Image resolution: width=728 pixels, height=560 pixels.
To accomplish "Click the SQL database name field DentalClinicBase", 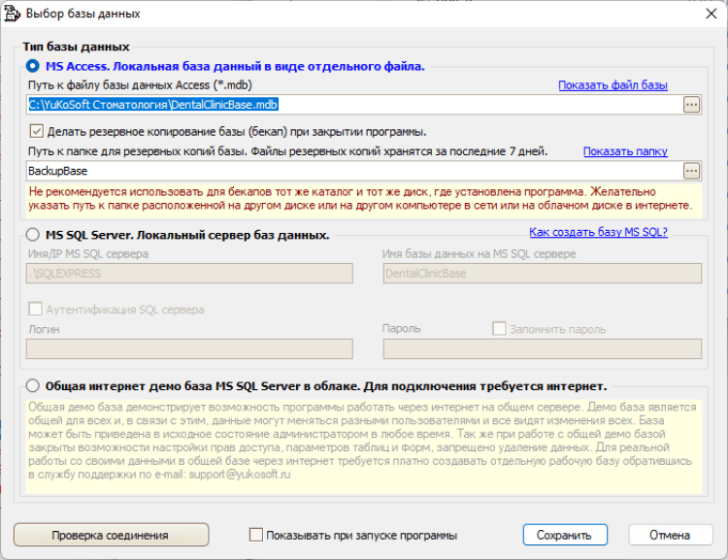I will point(543,274).
